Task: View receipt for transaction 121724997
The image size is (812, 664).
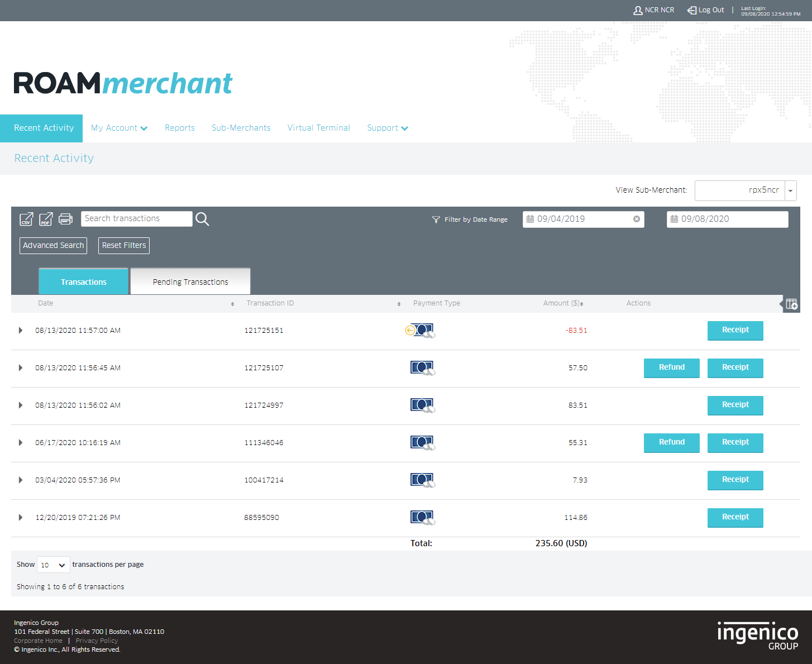Action: [x=735, y=405]
